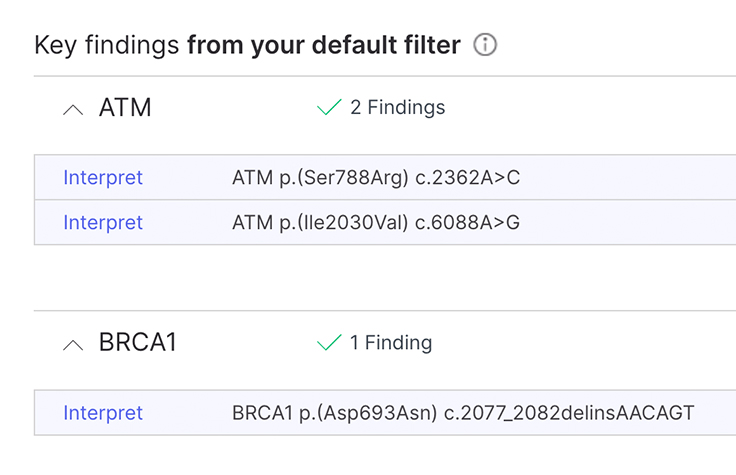Click the c.2077_2082delinsAACAGT coding change
The image size is (736, 475).
[x=569, y=413]
